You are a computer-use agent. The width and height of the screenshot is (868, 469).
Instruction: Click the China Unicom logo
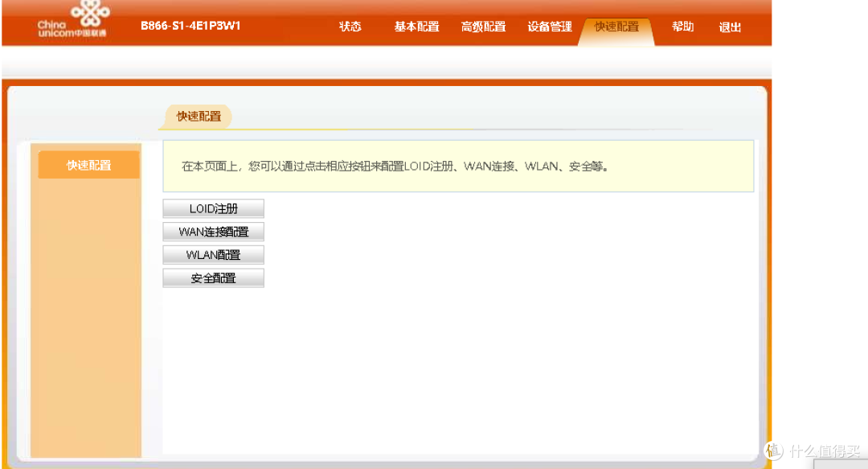[73, 20]
